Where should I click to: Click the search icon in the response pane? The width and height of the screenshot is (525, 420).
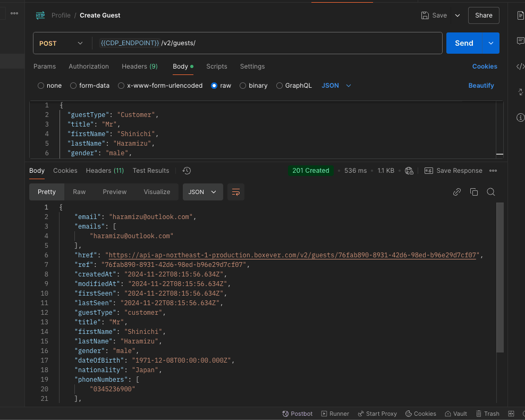pos(491,192)
